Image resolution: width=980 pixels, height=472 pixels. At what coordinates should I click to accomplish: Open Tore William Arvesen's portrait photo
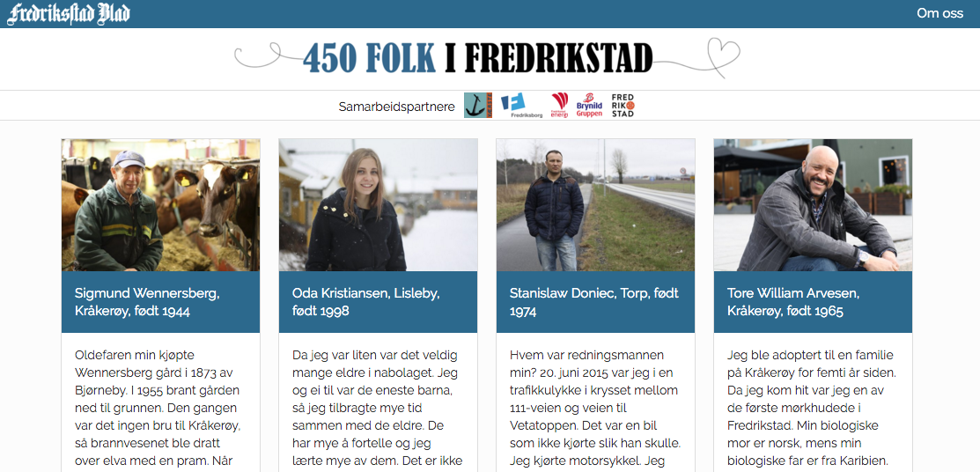813,205
